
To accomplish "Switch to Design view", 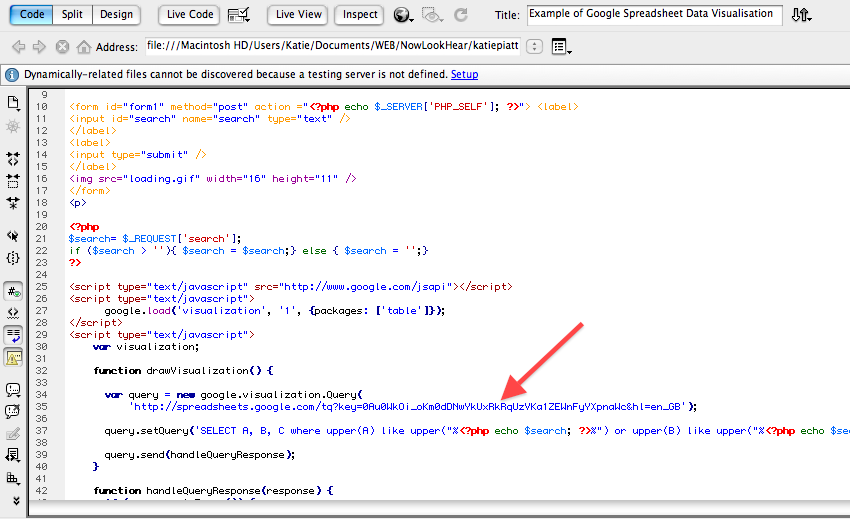I will pos(116,15).
